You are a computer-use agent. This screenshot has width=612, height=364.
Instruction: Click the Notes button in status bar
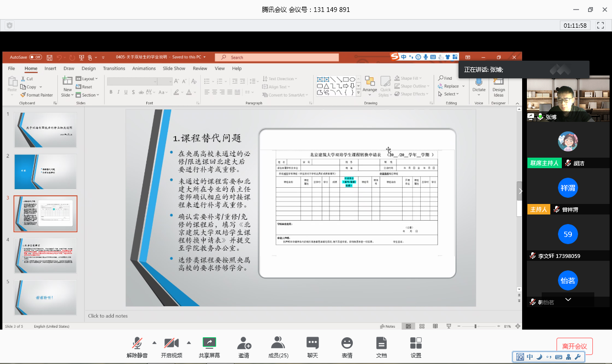[387, 326]
